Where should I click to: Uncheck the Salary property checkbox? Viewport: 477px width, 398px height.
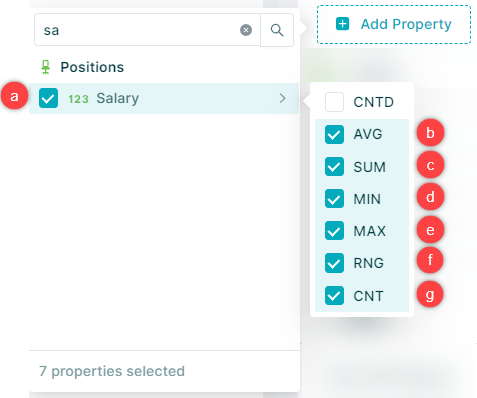click(48, 98)
